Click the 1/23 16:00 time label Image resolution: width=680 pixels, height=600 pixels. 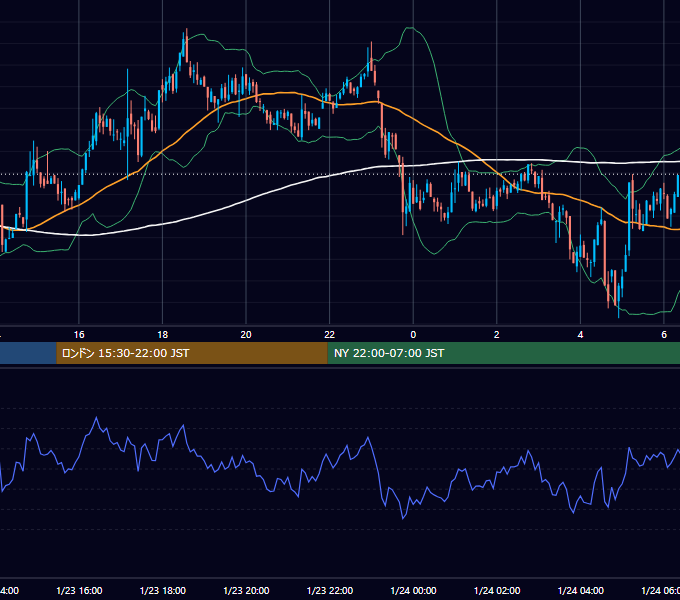tap(79, 590)
